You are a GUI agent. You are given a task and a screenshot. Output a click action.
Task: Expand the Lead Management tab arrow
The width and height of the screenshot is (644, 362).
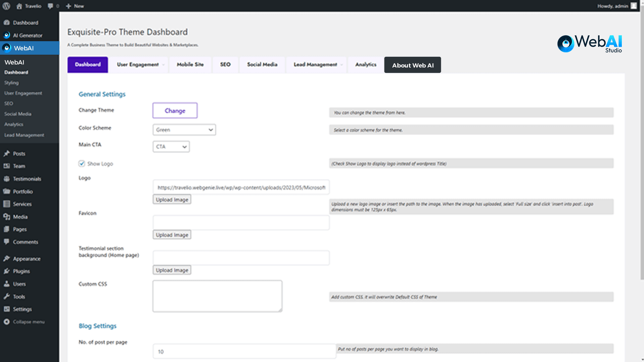click(341, 65)
